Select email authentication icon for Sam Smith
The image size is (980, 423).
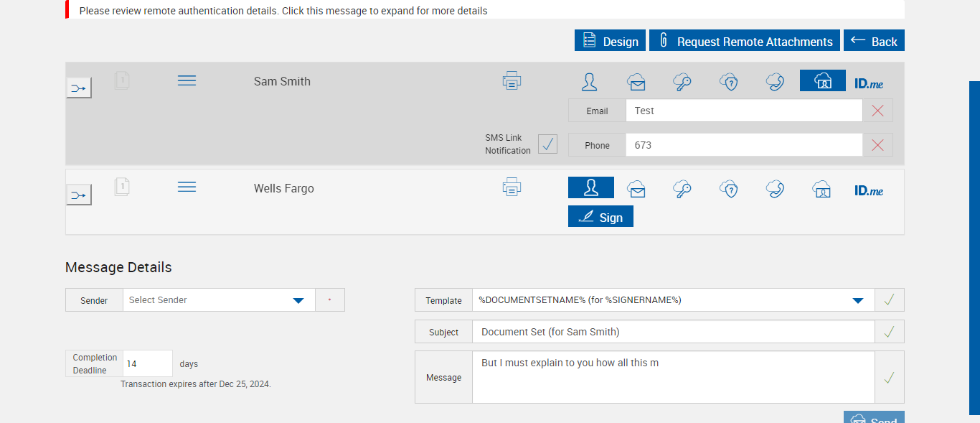[x=636, y=81]
